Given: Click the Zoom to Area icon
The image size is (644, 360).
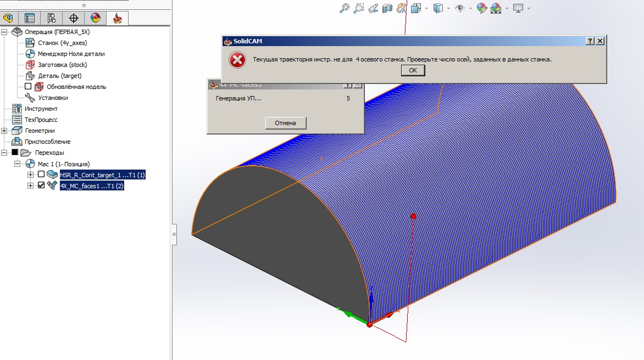Looking at the screenshot, I should click(x=359, y=8).
